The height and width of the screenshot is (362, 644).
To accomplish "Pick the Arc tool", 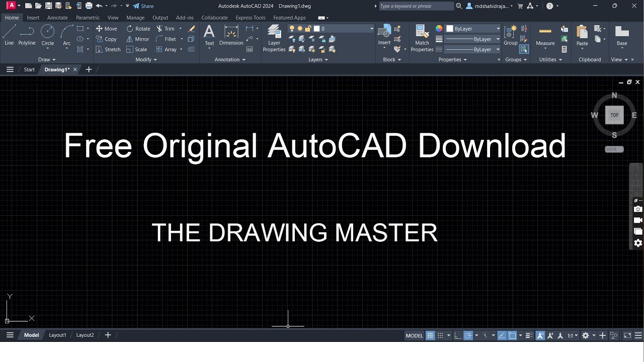I will coord(67,35).
